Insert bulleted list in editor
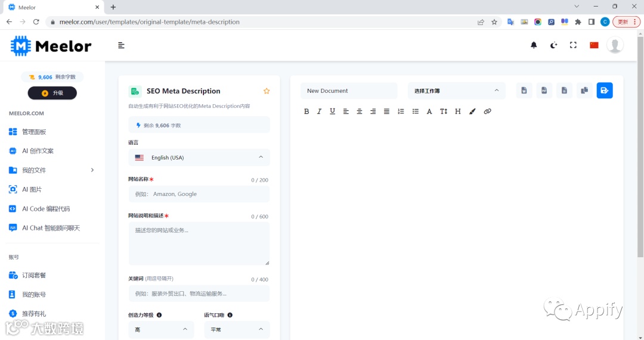Viewport: 644px width, 340px height. [x=415, y=111]
